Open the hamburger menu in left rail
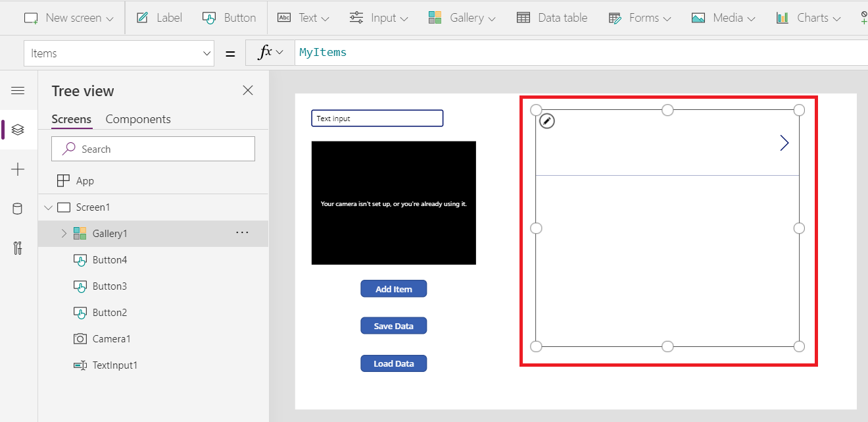The width and height of the screenshot is (868, 422). pos(18,91)
